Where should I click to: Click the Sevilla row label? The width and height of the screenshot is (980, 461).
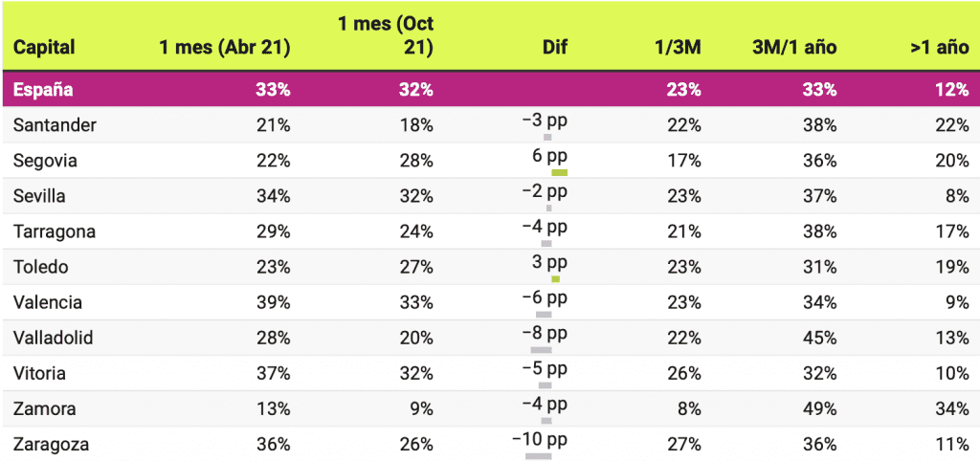41,196
